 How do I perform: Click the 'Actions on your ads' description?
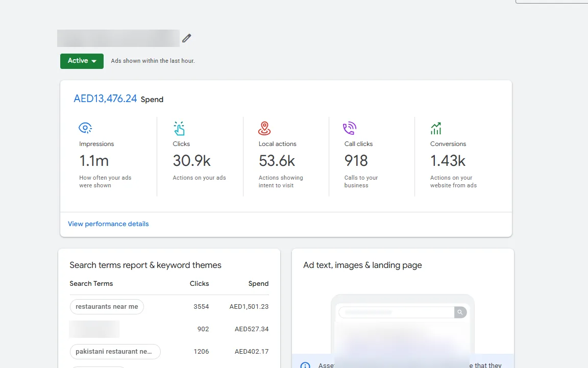point(199,178)
